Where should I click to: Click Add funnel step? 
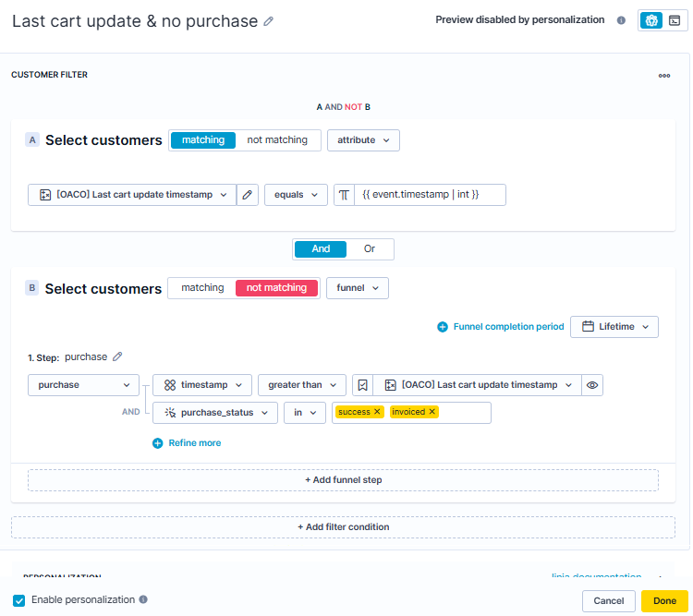tap(343, 480)
